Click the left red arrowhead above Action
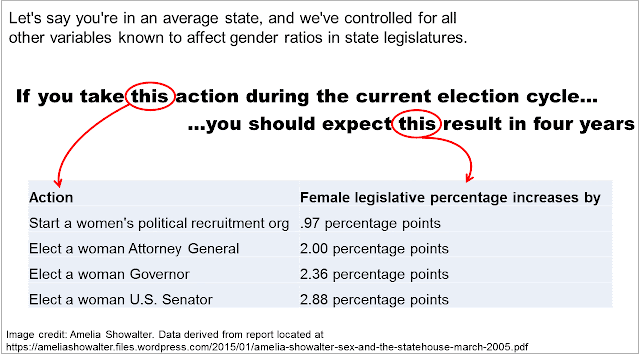 [58, 182]
